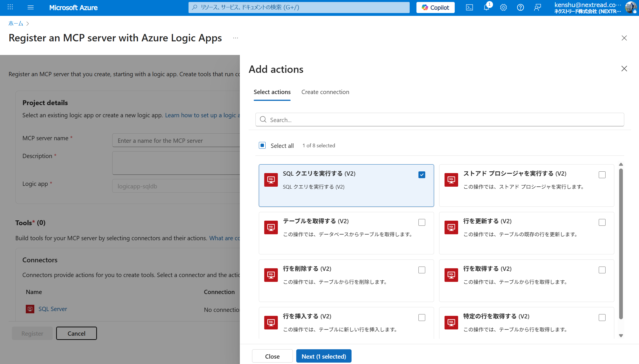The image size is (639, 364).
Task: Check 行を削除する (V2) checkbox
Action: coord(422,270)
